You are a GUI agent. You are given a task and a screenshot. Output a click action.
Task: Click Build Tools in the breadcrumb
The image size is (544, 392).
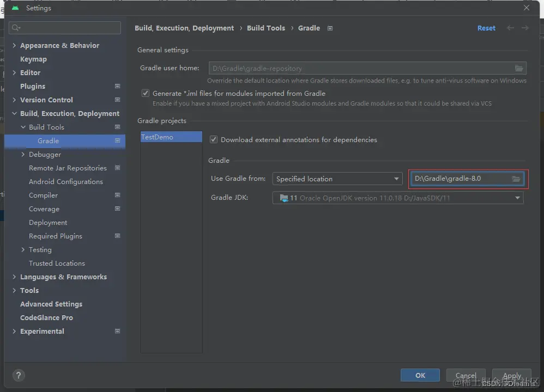point(266,28)
